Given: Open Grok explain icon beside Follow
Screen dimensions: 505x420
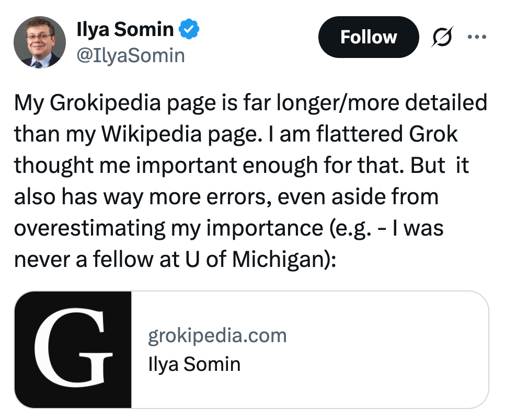Looking at the screenshot, I should point(440,37).
